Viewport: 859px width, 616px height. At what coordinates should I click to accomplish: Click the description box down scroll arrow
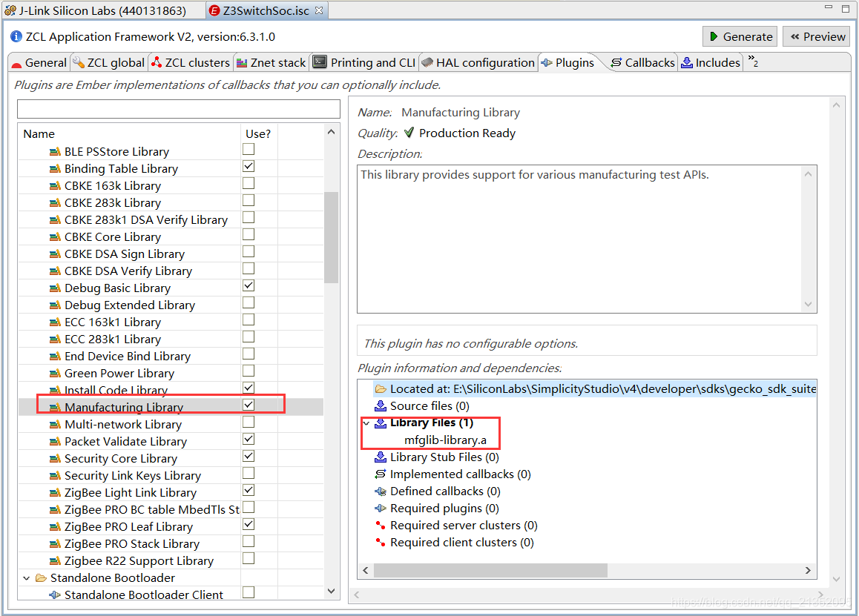tap(808, 305)
